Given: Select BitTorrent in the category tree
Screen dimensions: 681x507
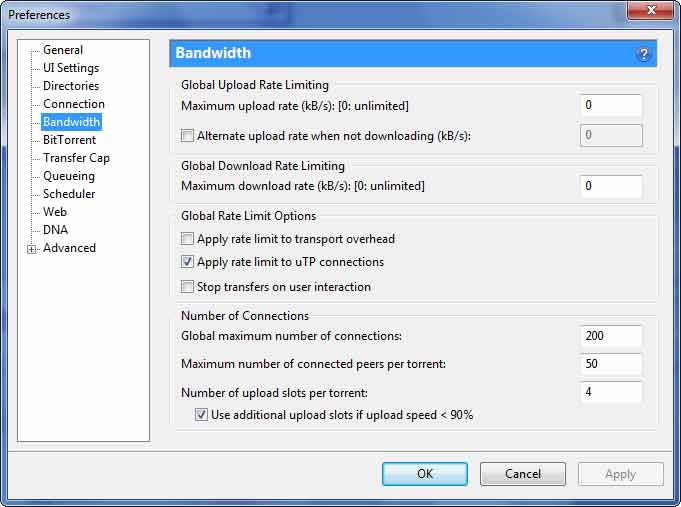Looking at the screenshot, I should point(69,140).
